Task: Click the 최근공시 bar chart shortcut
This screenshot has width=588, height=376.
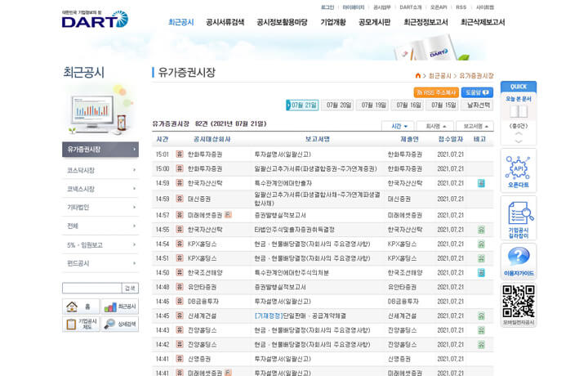Action: (119, 307)
